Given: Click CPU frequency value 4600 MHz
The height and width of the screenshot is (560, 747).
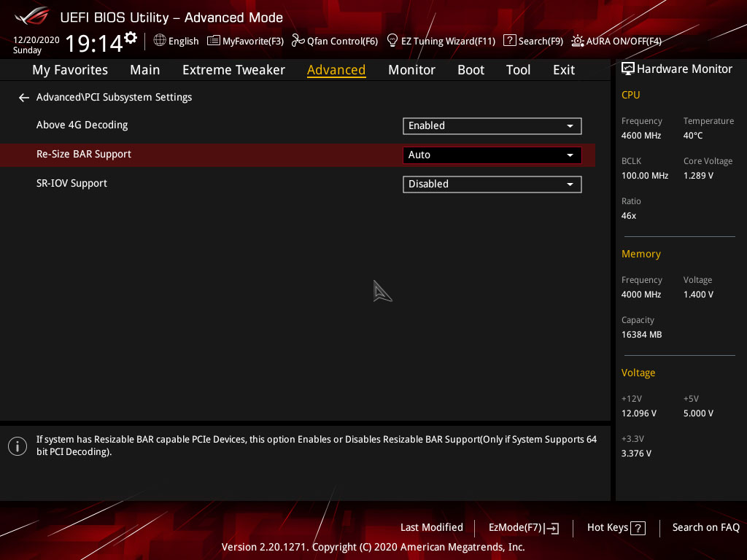Looking at the screenshot, I should pyautogui.click(x=640, y=136).
